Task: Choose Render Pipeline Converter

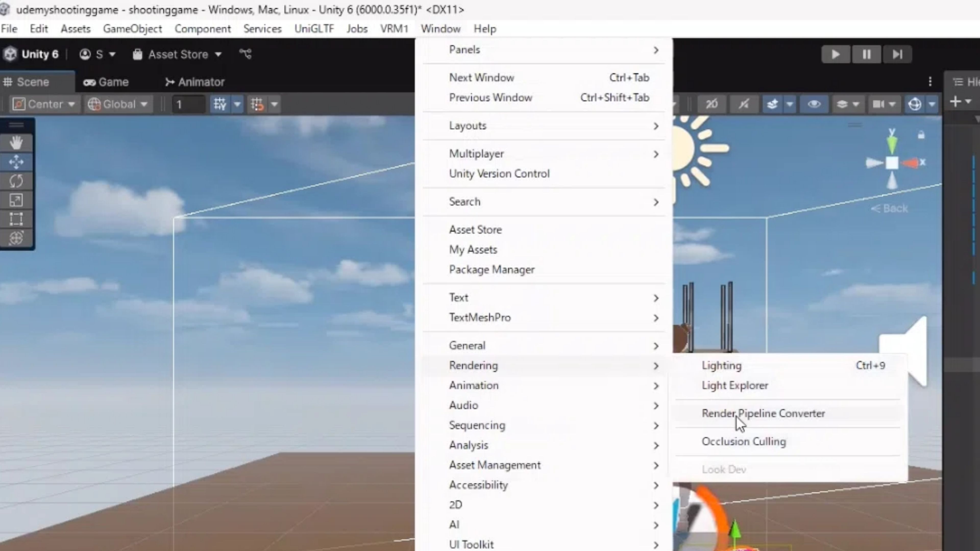Action: coord(788,413)
